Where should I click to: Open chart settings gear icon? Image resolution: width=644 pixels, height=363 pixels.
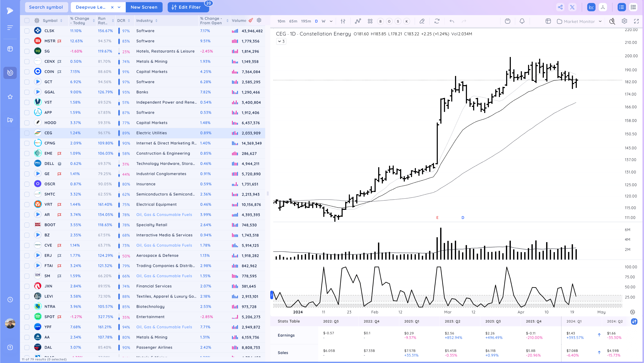(x=624, y=21)
